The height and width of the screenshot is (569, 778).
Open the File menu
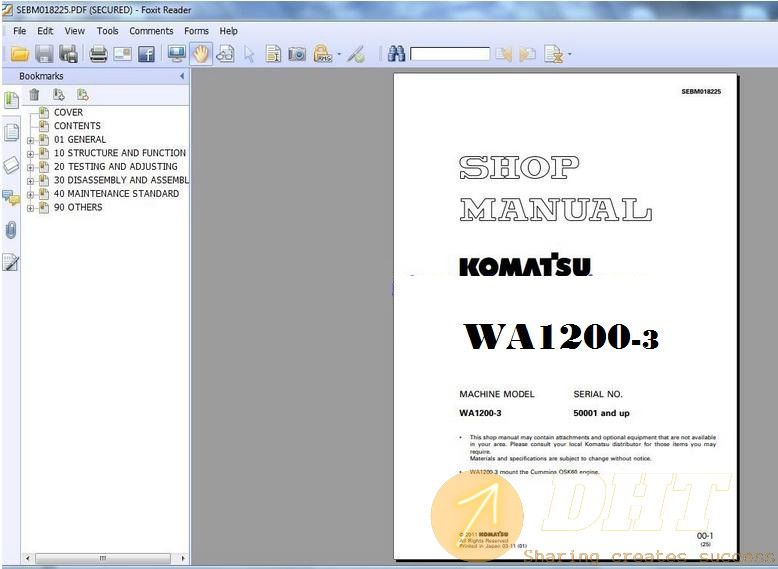(20, 31)
